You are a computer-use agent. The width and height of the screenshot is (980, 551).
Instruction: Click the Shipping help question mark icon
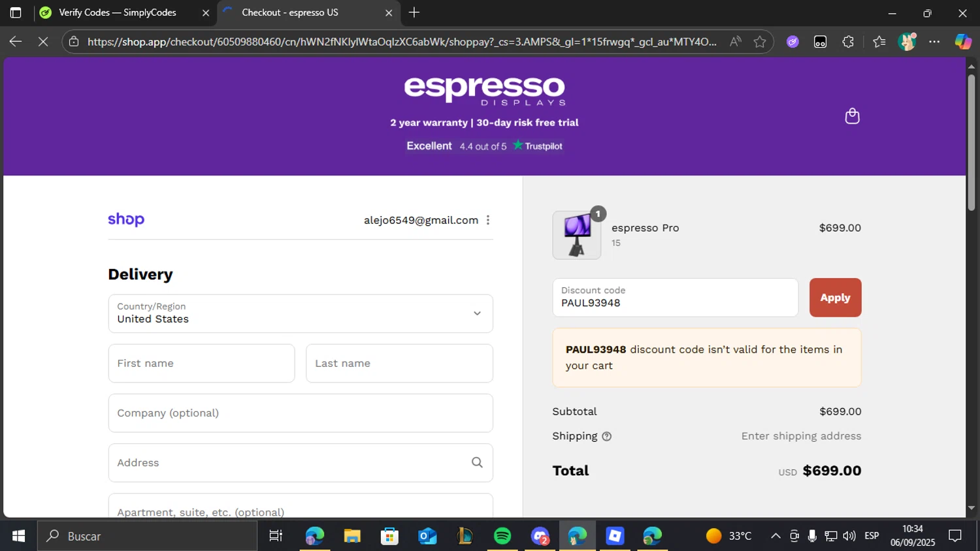606,436
